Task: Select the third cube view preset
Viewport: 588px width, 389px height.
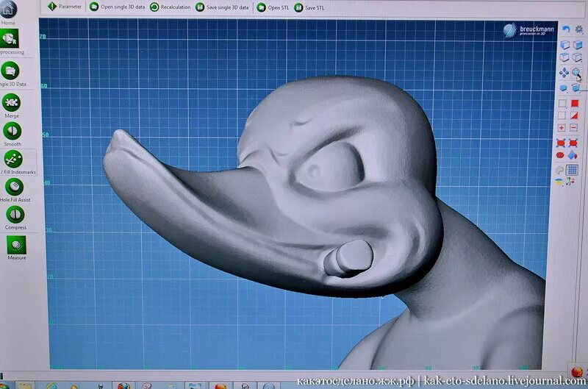Action: click(x=564, y=57)
